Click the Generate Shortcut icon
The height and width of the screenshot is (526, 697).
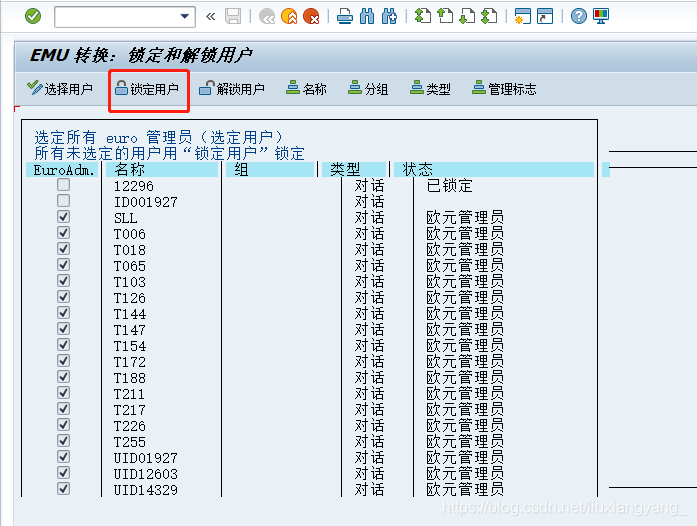click(545, 16)
